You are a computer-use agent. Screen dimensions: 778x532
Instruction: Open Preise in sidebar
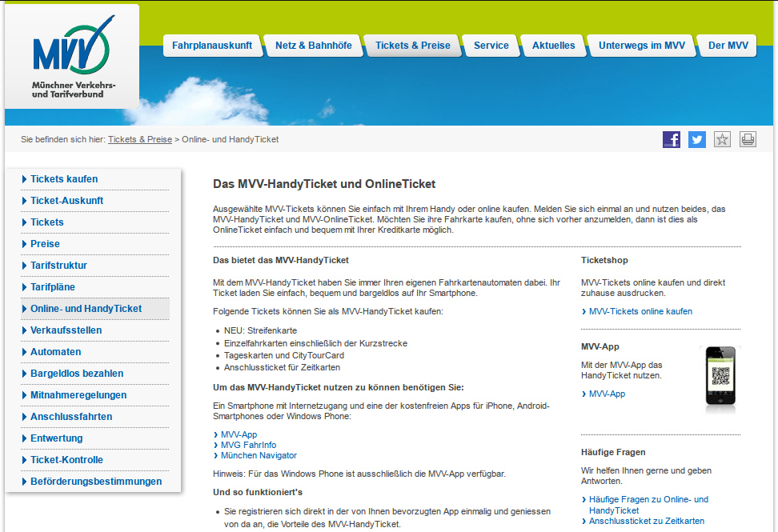[45, 244]
